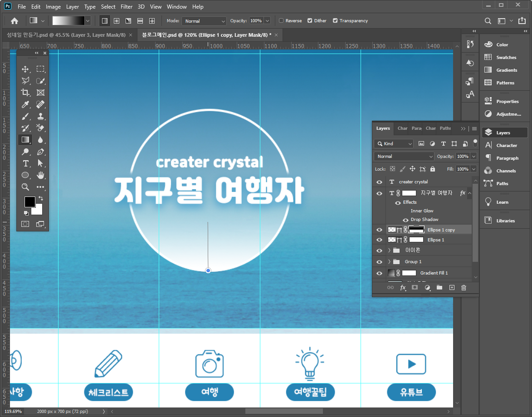Open the Window menu
532x417 pixels.
pyautogui.click(x=177, y=6)
